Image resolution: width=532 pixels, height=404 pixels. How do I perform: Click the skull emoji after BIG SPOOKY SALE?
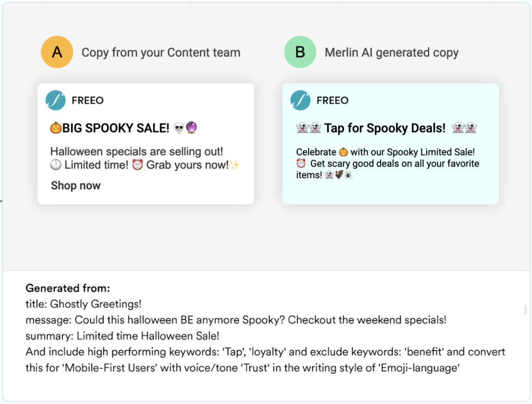[179, 128]
